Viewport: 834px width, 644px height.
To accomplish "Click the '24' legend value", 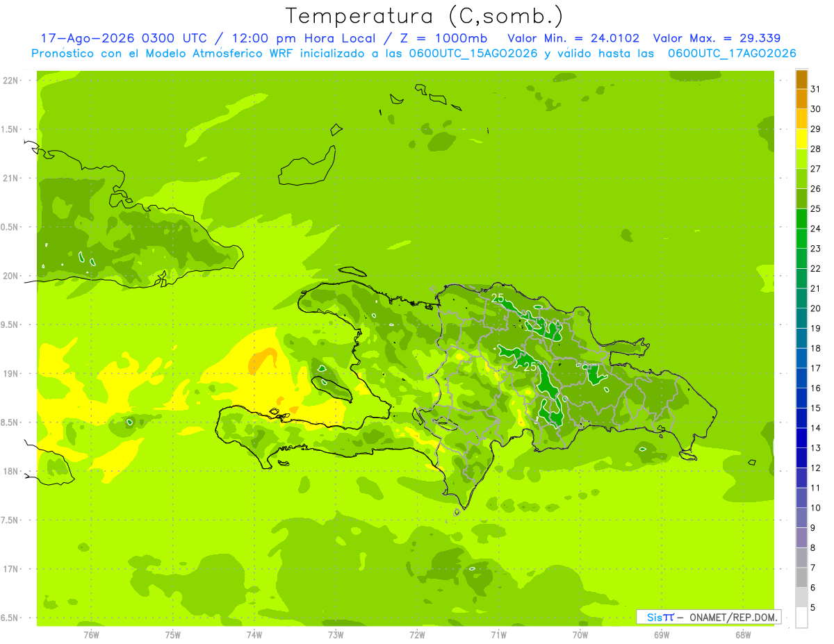I will click(x=816, y=229).
